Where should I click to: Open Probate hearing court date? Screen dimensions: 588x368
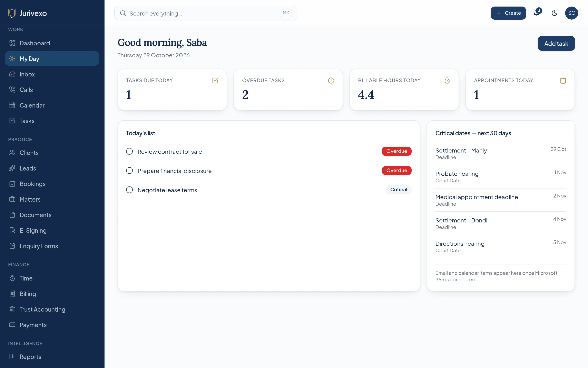pyautogui.click(x=501, y=177)
